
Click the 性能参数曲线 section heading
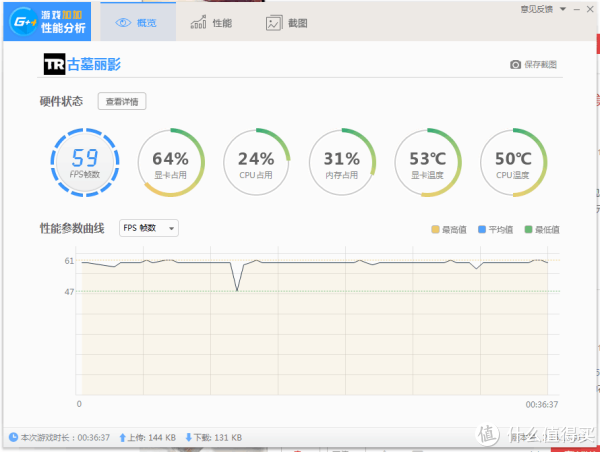pos(72,228)
